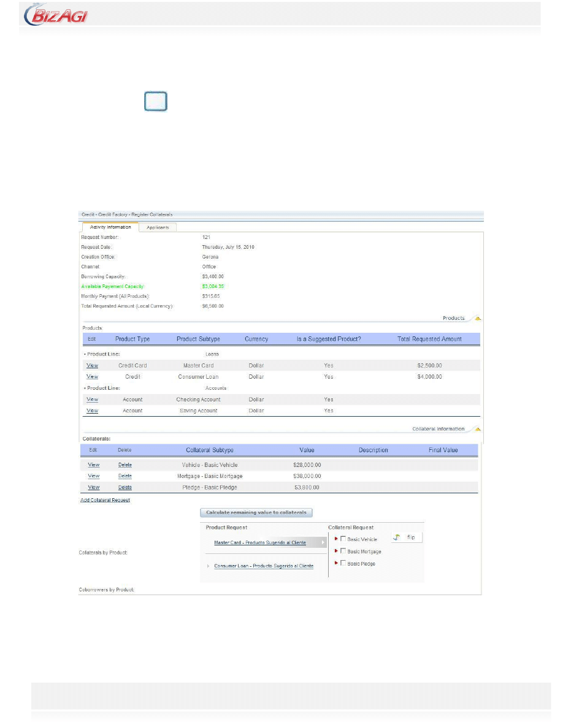This screenshot has width=563, height=728.
Task: Click the empty square task shape icon
Action: tap(156, 102)
